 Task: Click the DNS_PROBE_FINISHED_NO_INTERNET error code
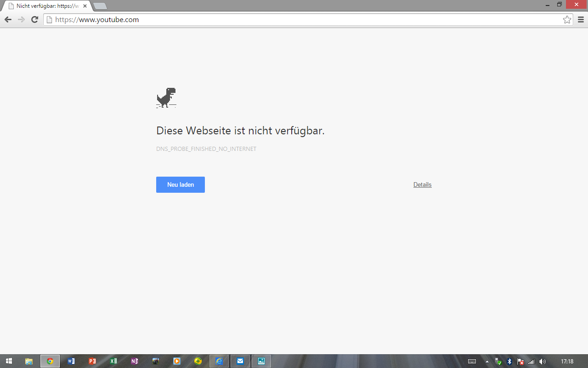click(206, 149)
